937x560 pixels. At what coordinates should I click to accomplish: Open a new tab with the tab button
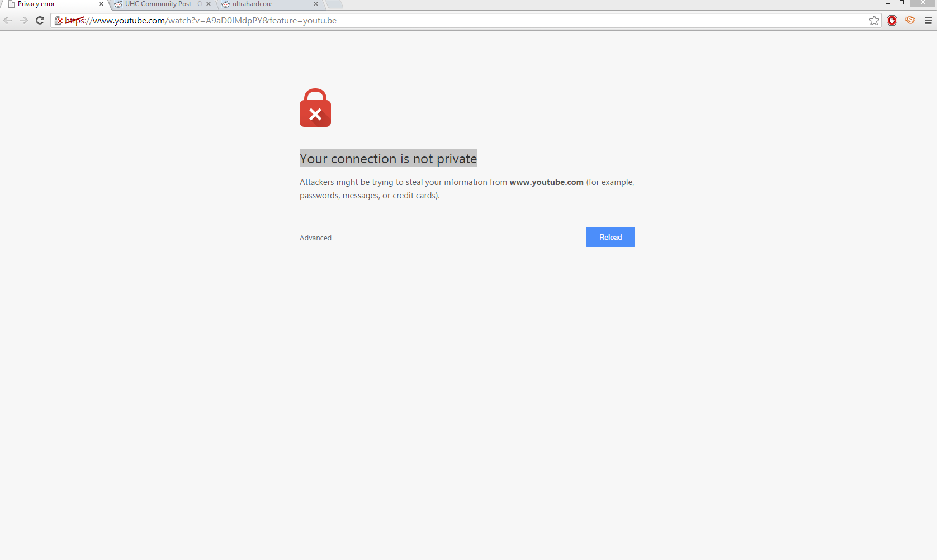click(x=334, y=4)
